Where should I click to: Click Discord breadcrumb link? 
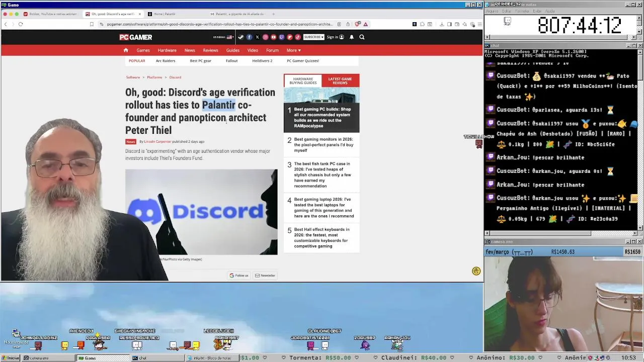coord(175,77)
